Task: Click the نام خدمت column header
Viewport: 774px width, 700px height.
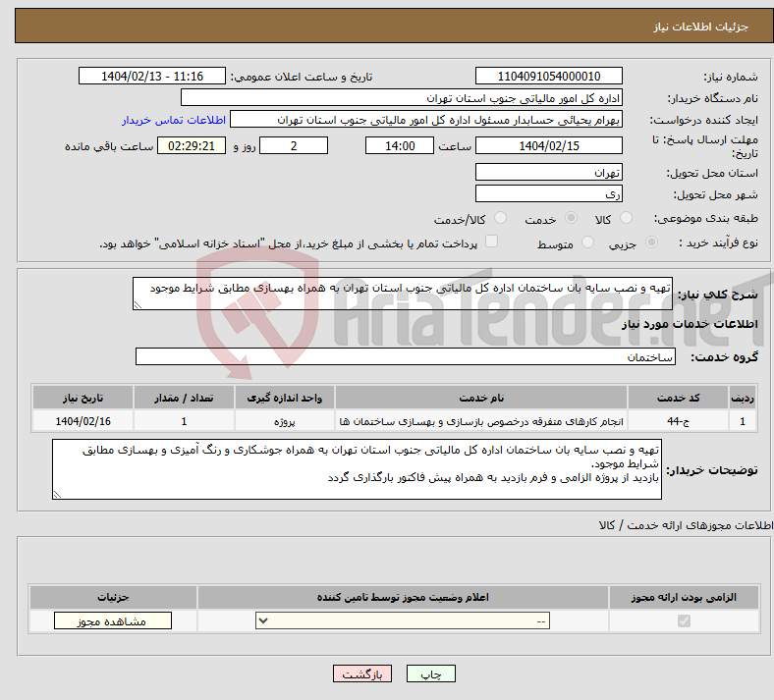Action: pos(481,398)
